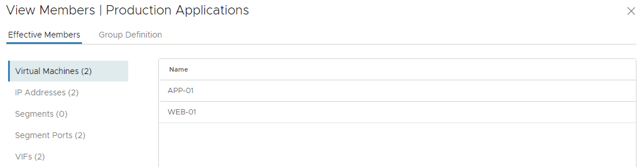Click the IP Addresses count (2)
644x167 pixels.
[73, 92]
